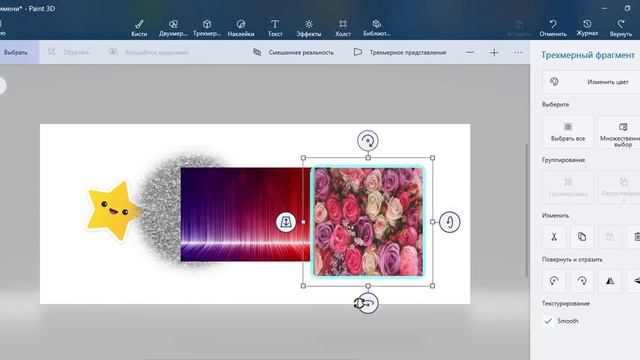
Task: Select the purple-red gradient image
Action: click(245, 214)
